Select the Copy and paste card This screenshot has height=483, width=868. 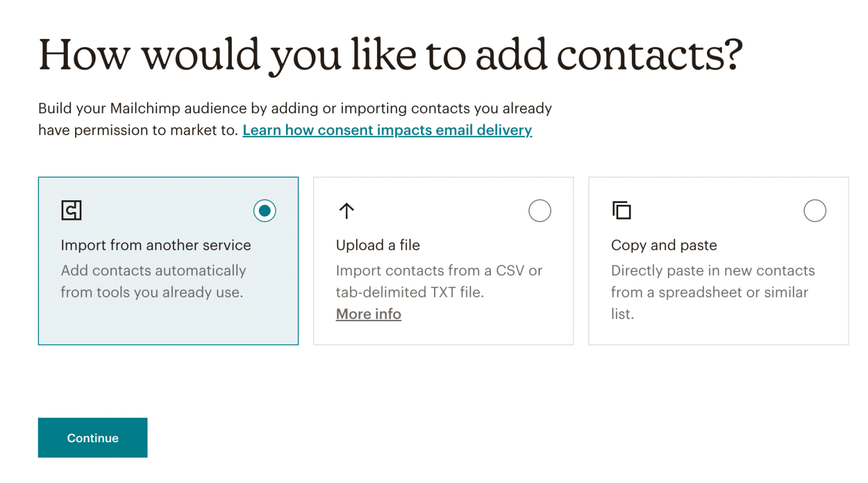tap(718, 261)
